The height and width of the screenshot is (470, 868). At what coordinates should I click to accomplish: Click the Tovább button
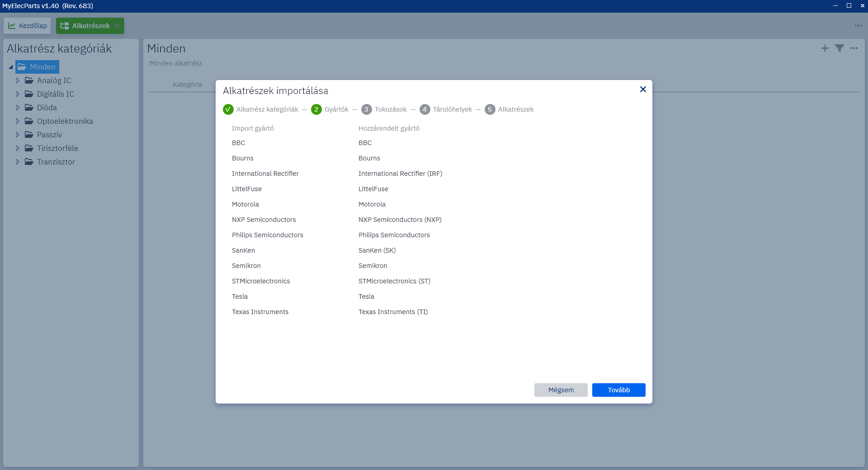point(618,390)
